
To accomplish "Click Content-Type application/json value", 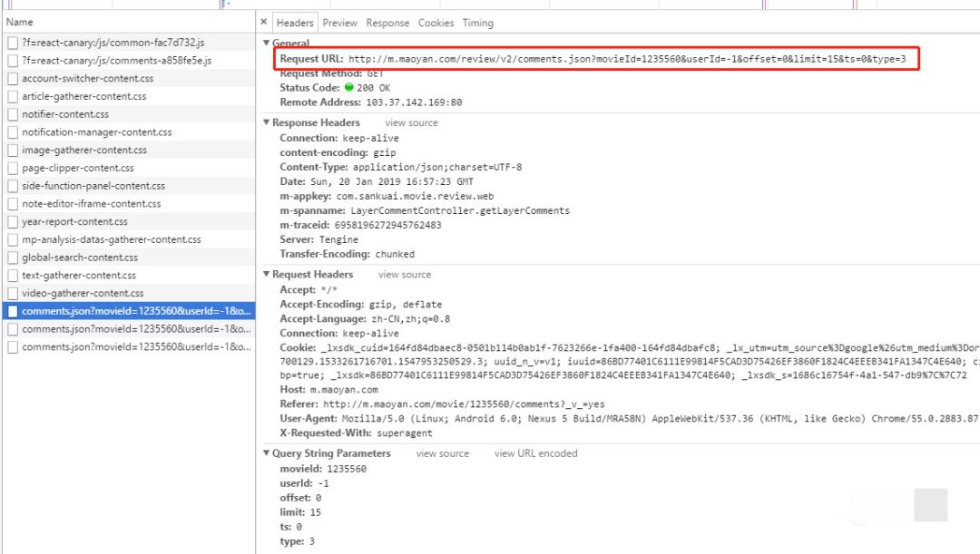I will pyautogui.click(x=436, y=168).
